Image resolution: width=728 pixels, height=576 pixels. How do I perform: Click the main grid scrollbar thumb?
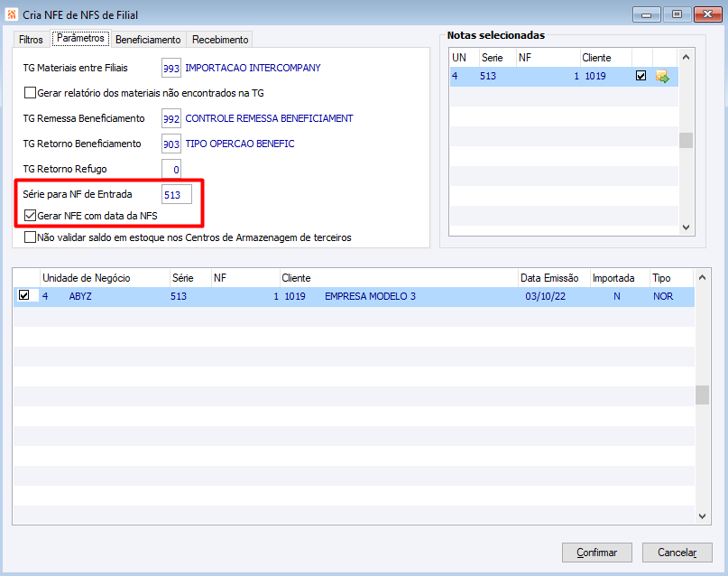pyautogui.click(x=702, y=395)
